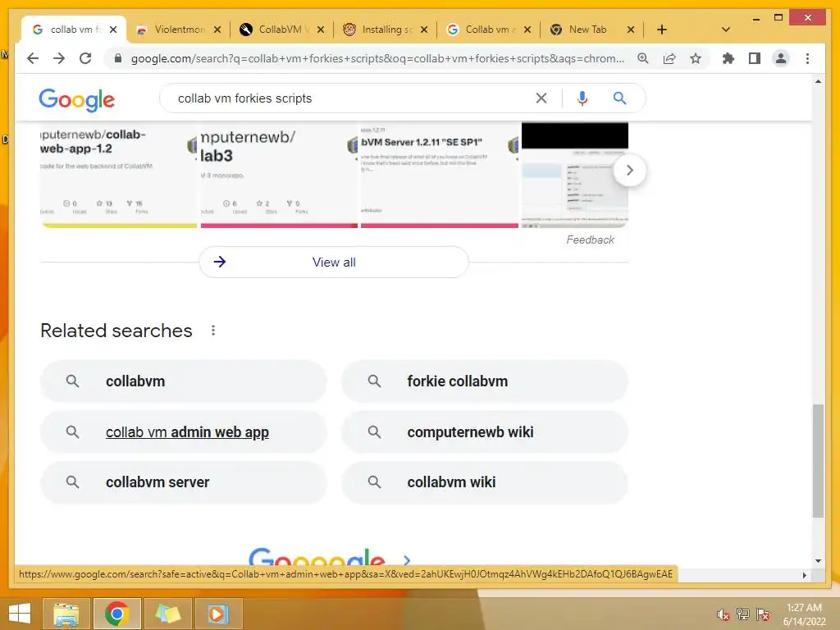Image resolution: width=840 pixels, height=630 pixels.
Task: Toggle the browser side panel
Action: tap(755, 58)
